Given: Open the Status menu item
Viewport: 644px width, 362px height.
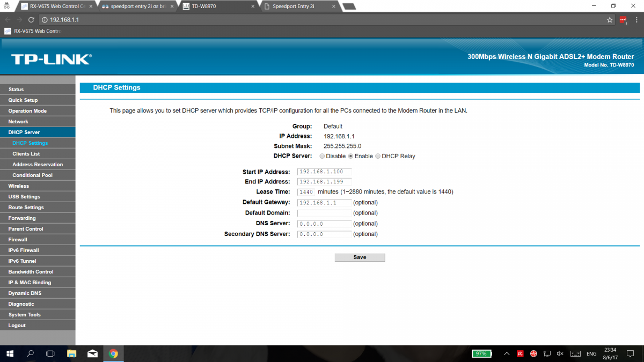Looking at the screenshot, I should point(38,90).
